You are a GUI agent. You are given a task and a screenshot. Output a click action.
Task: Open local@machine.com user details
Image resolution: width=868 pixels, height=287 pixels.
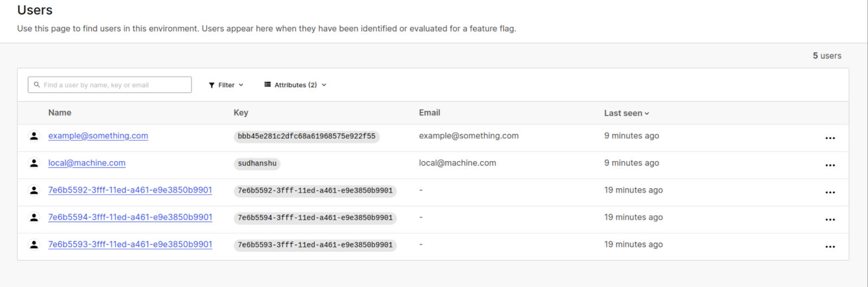click(87, 163)
